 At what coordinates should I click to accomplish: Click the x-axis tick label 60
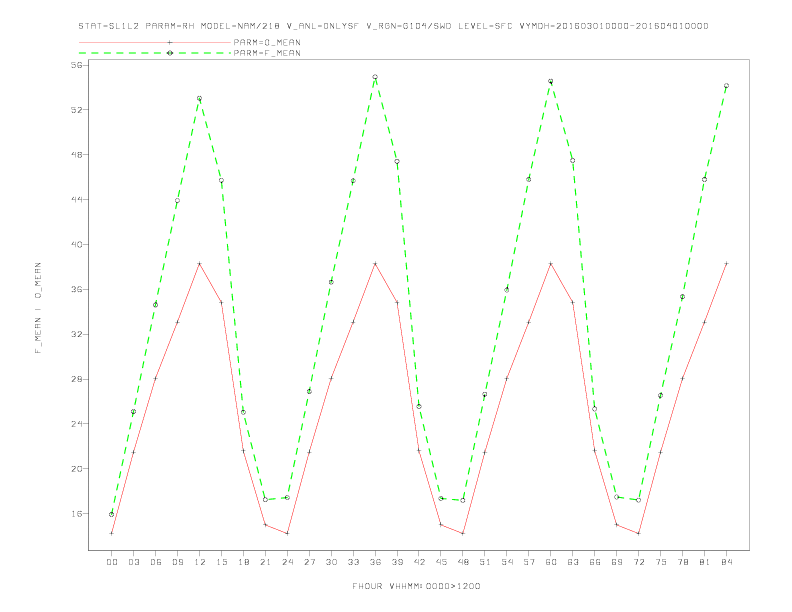pos(551,562)
